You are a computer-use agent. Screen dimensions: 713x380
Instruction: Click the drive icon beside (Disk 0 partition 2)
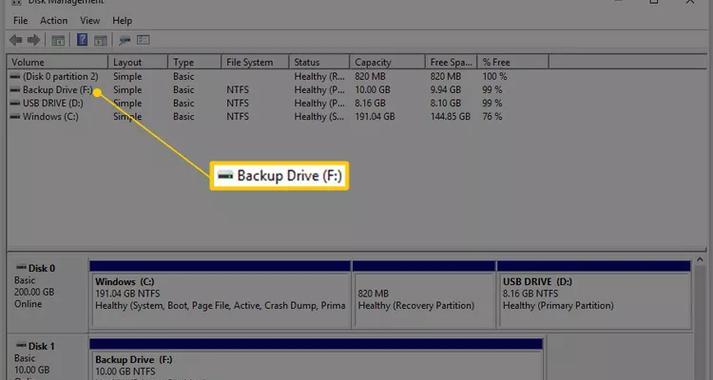pos(15,76)
